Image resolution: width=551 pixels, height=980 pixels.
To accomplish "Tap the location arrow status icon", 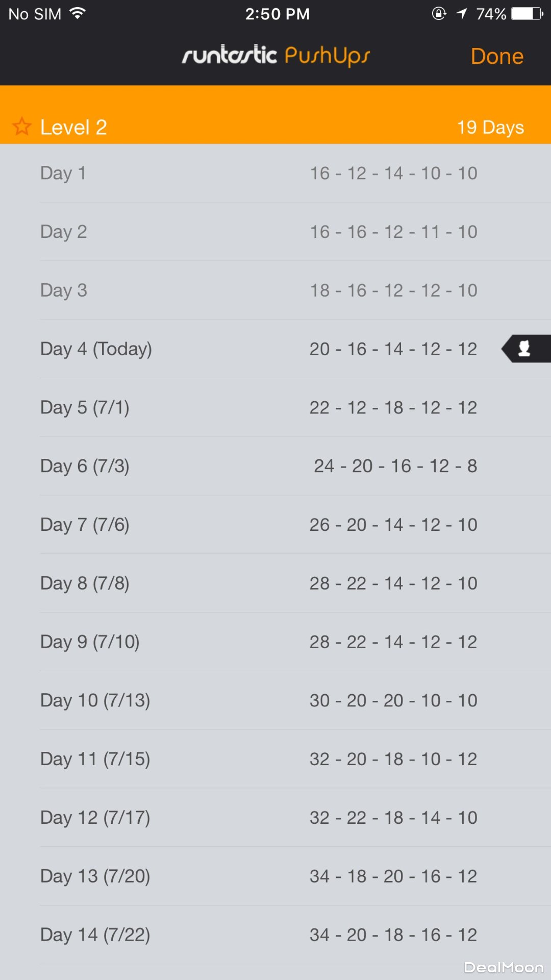I will [x=461, y=14].
